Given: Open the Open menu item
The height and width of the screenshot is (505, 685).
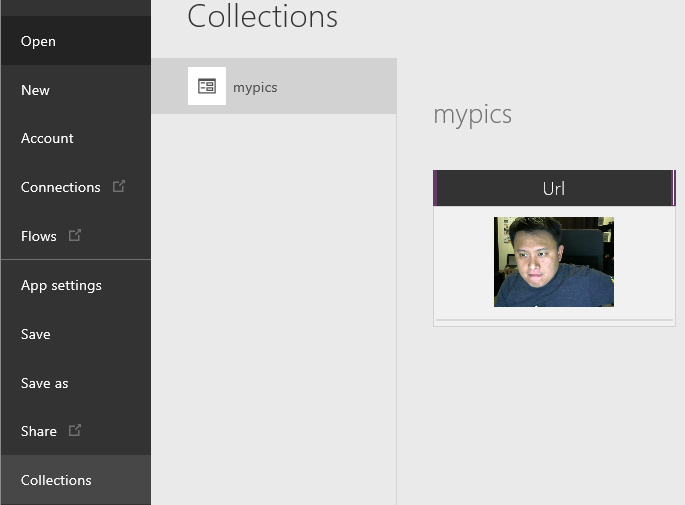Looking at the screenshot, I should click(38, 41).
